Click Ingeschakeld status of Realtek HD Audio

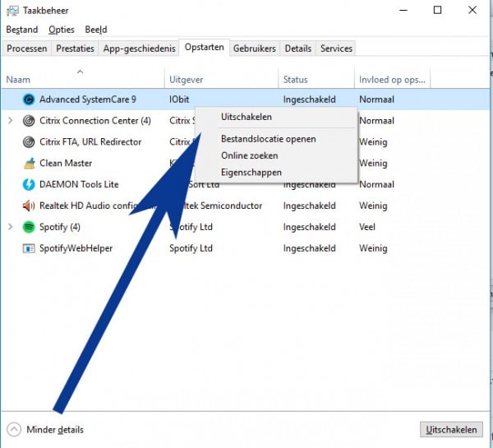[x=310, y=206]
